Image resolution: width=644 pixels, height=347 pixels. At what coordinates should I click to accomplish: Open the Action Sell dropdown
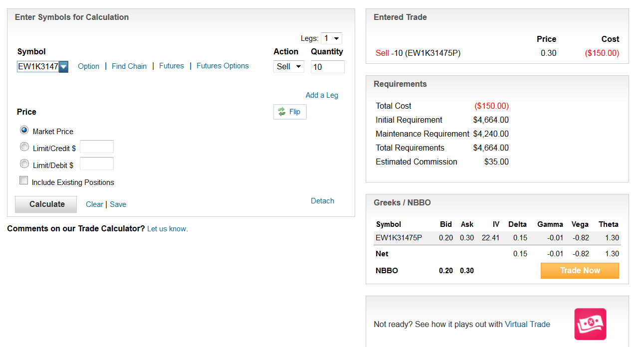coord(289,66)
